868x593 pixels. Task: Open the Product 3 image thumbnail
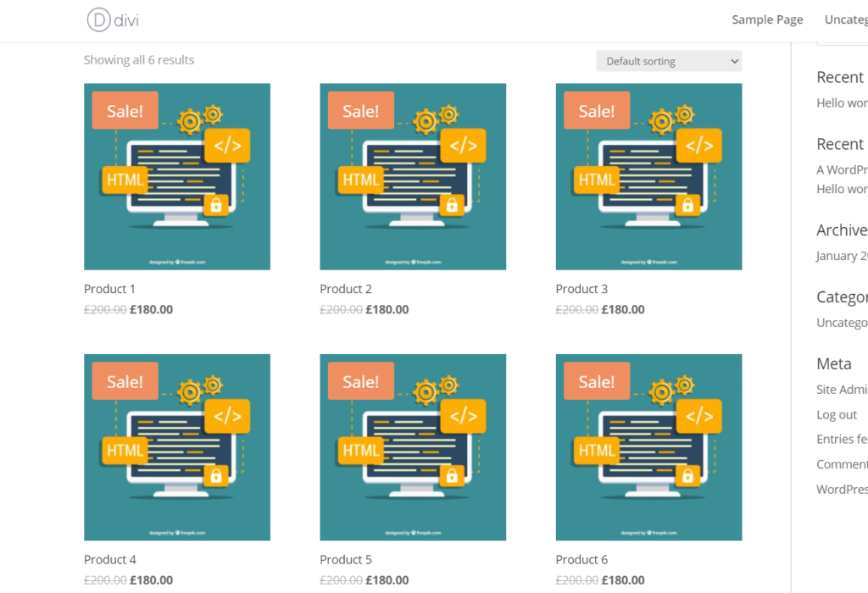[648, 176]
